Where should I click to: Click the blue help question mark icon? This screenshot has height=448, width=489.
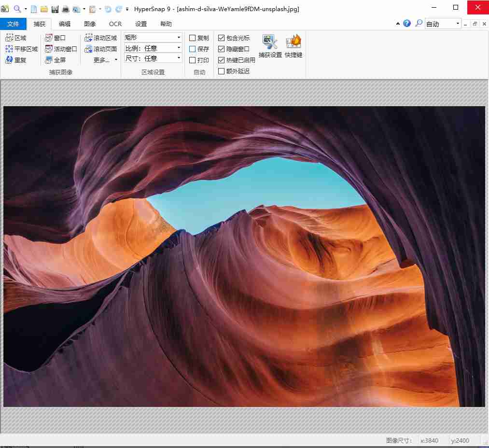(407, 24)
